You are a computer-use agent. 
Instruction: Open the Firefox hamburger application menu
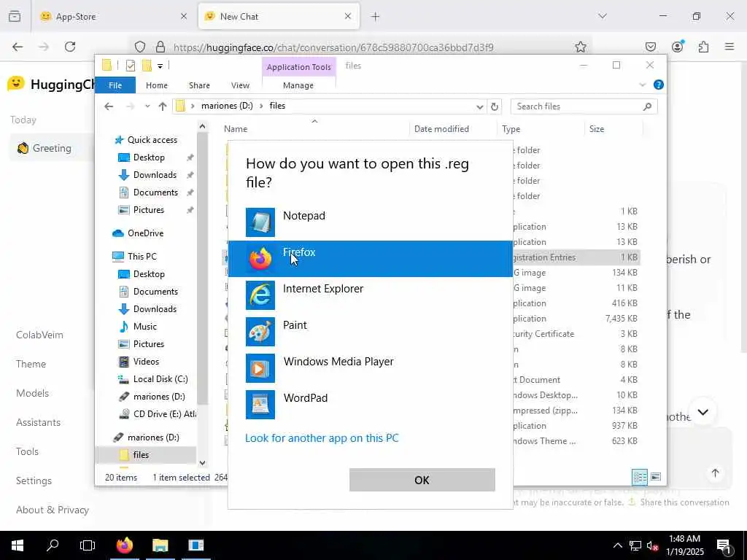[x=729, y=47]
